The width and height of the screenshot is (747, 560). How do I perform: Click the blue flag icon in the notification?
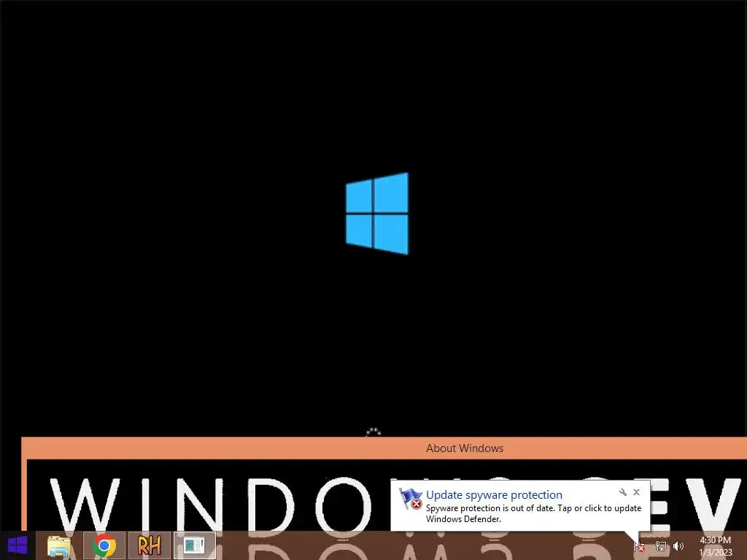(411, 499)
